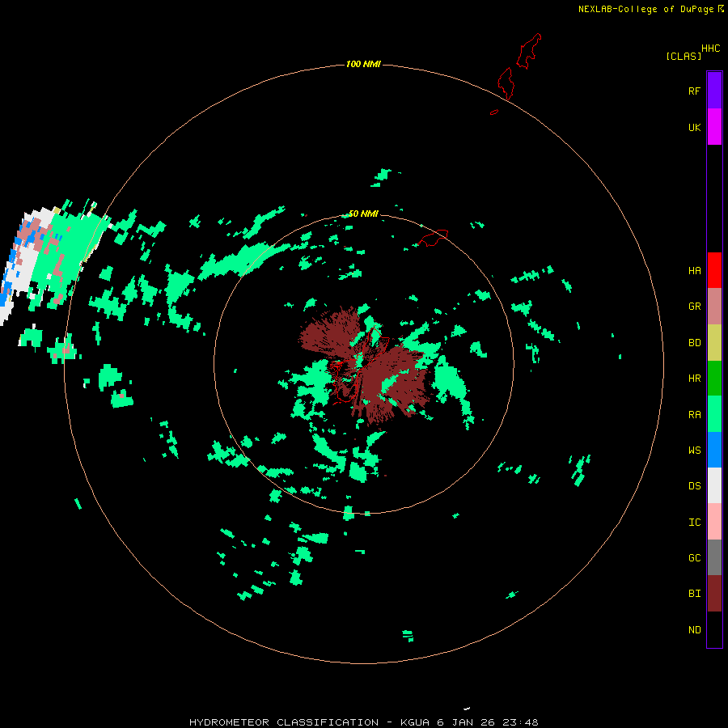Select the IC pink legend swatch
Screen dimensions: 728x728
click(x=714, y=522)
